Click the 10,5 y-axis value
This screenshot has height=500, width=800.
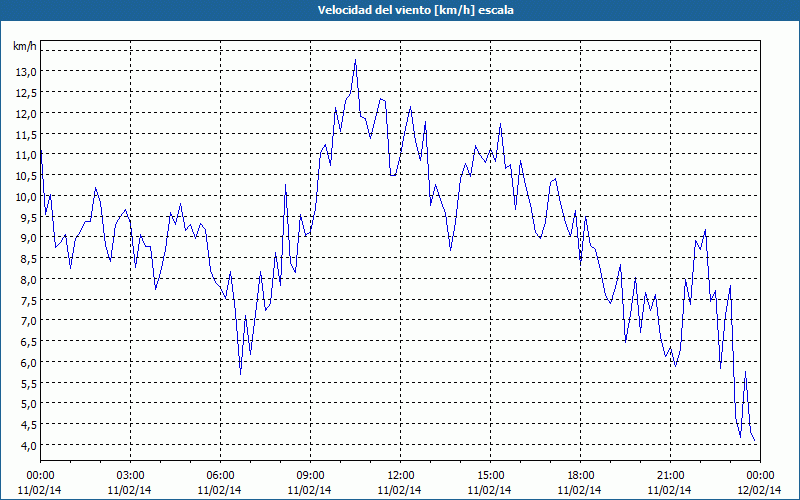(26, 176)
